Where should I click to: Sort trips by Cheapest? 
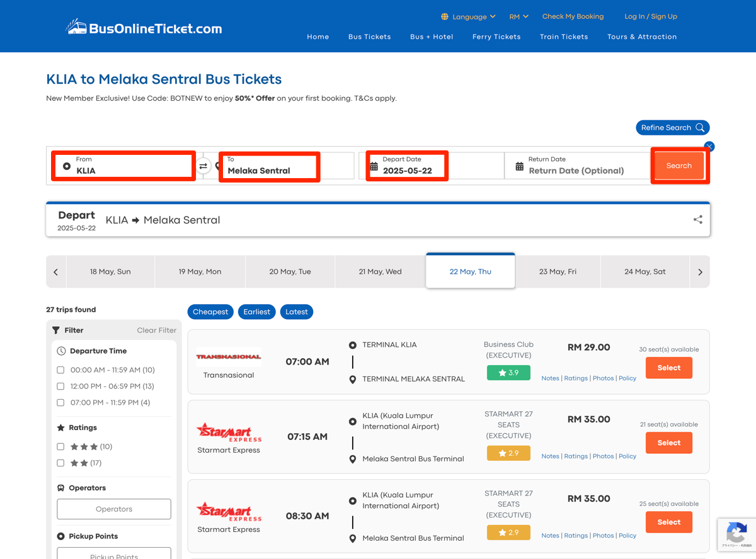point(210,312)
